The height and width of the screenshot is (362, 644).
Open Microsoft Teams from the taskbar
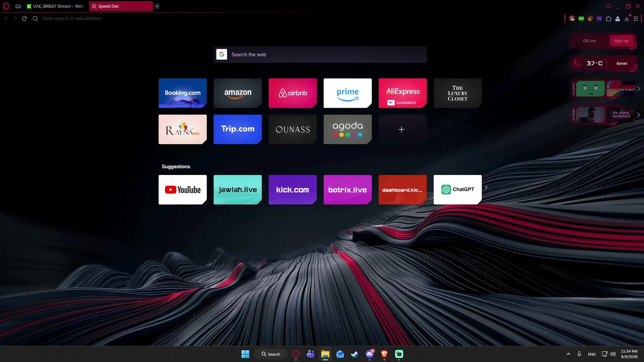[310, 354]
